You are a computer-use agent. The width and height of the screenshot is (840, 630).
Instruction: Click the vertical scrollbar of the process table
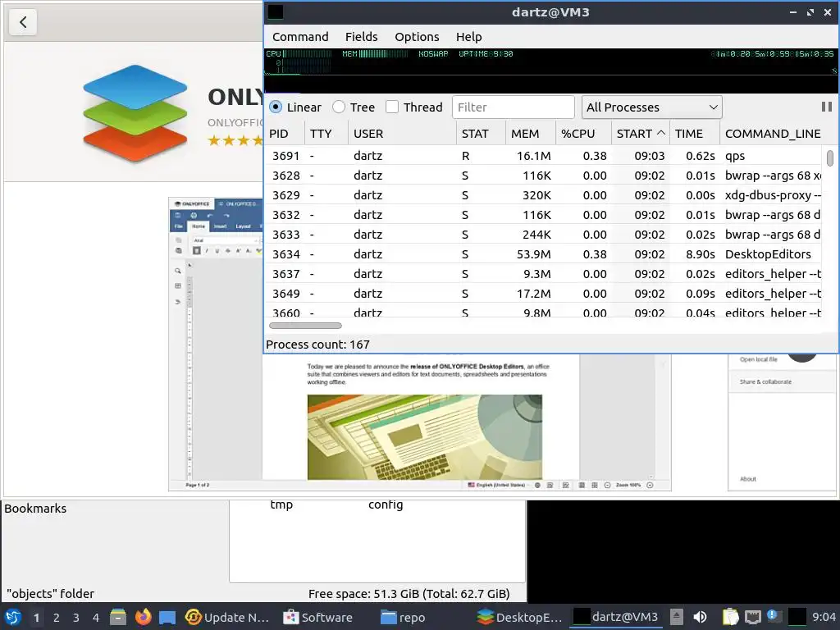pyautogui.click(x=830, y=158)
